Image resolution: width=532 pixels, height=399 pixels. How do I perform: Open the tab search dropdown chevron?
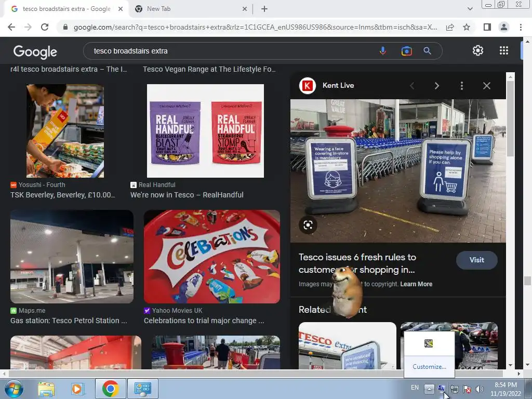(470, 9)
